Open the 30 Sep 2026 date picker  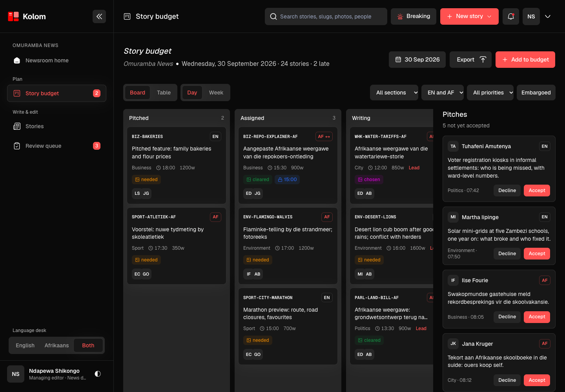pyautogui.click(x=417, y=60)
